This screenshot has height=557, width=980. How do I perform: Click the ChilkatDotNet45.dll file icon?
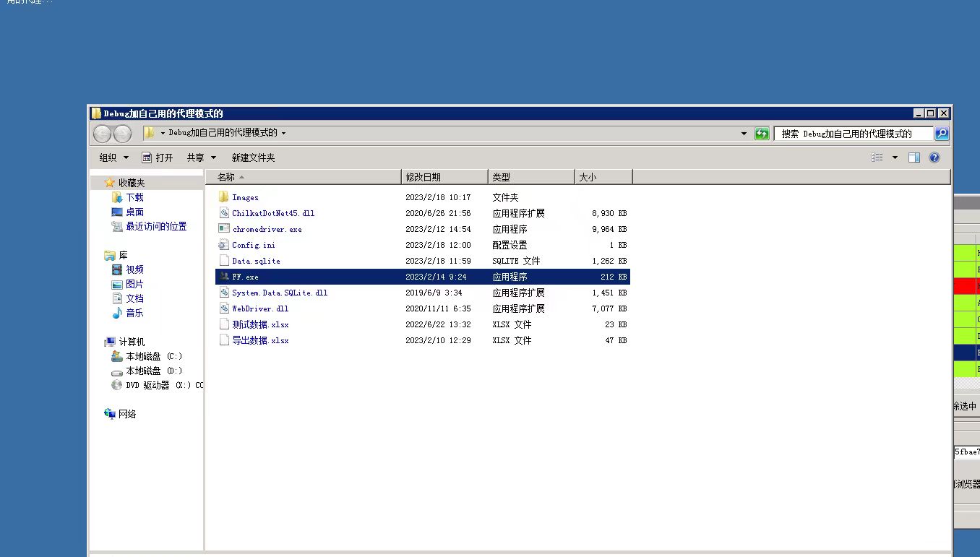coord(224,213)
